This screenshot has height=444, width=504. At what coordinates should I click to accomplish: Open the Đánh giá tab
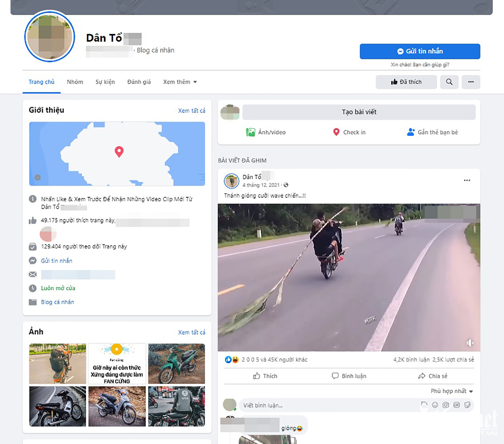click(139, 82)
